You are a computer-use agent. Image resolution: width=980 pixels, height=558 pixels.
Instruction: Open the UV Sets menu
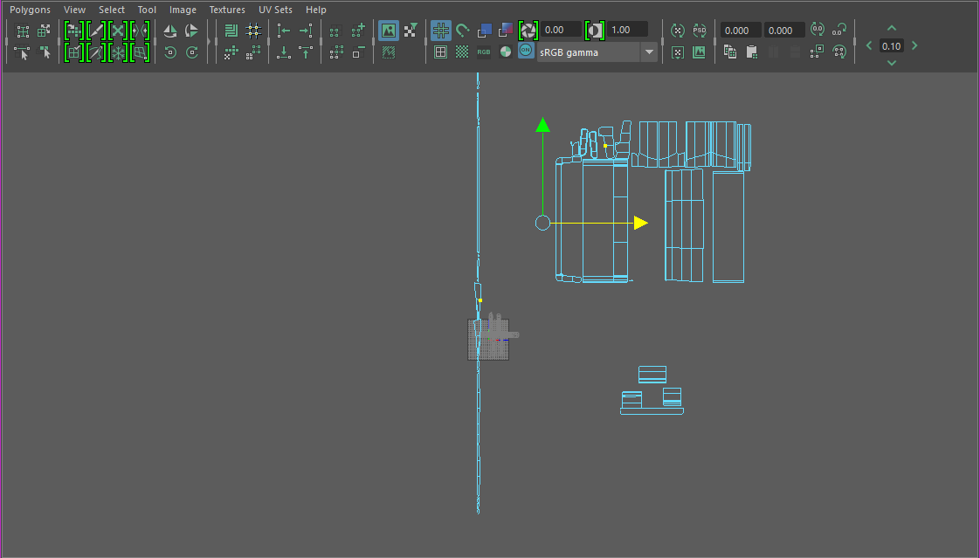[x=275, y=10]
